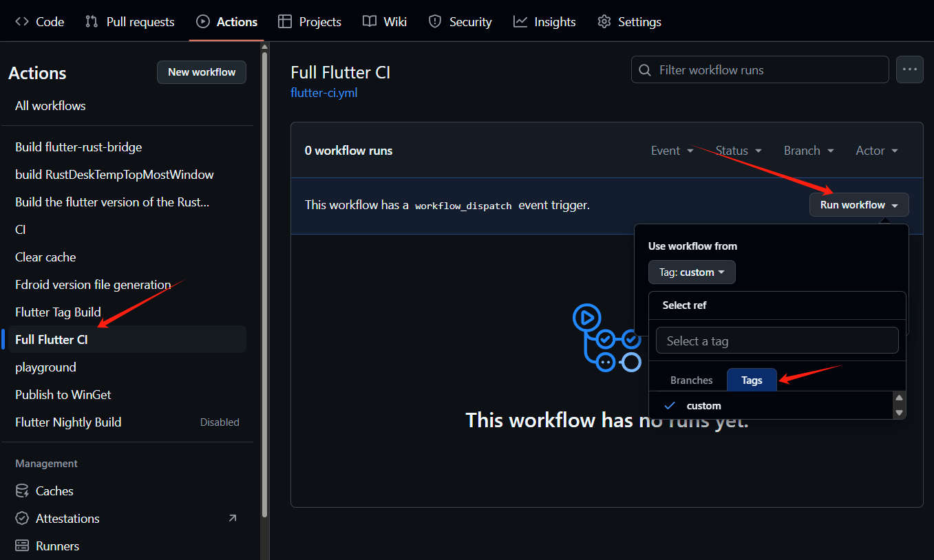The width and height of the screenshot is (934, 560).
Task: Click the Attestations verified icon
Action: (x=22, y=519)
